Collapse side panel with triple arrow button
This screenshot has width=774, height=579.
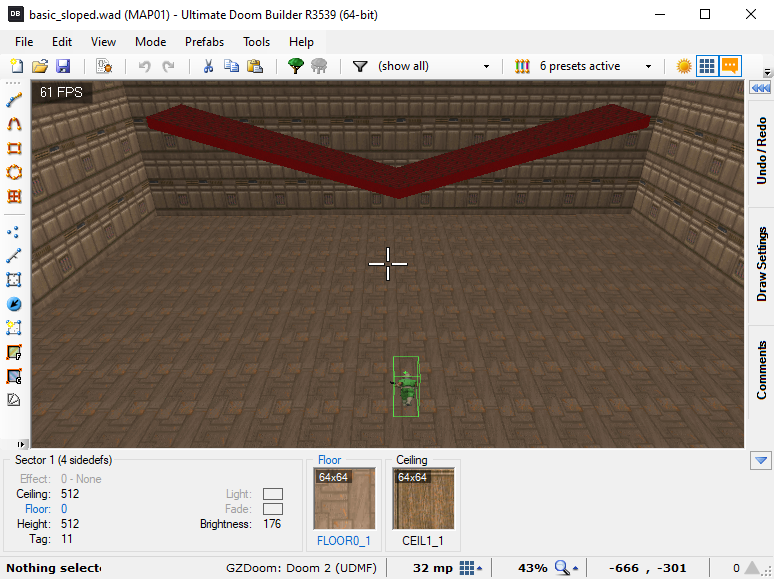tap(761, 88)
